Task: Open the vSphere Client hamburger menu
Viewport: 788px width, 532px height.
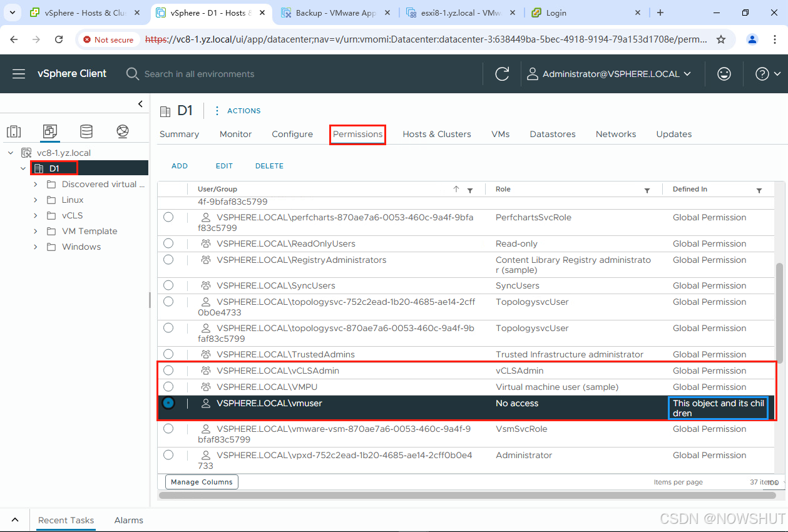Action: [x=19, y=74]
